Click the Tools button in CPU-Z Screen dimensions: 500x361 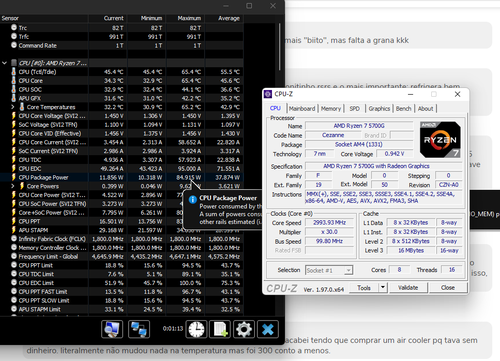pyautogui.click(x=364, y=287)
